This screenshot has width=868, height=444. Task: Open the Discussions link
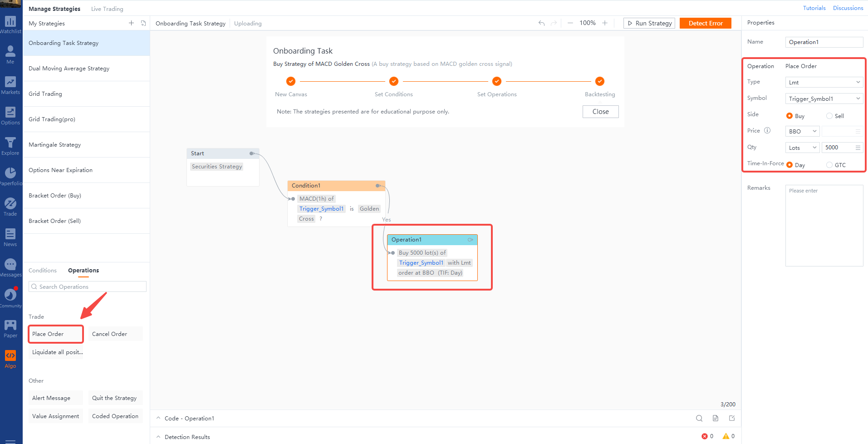pyautogui.click(x=848, y=8)
